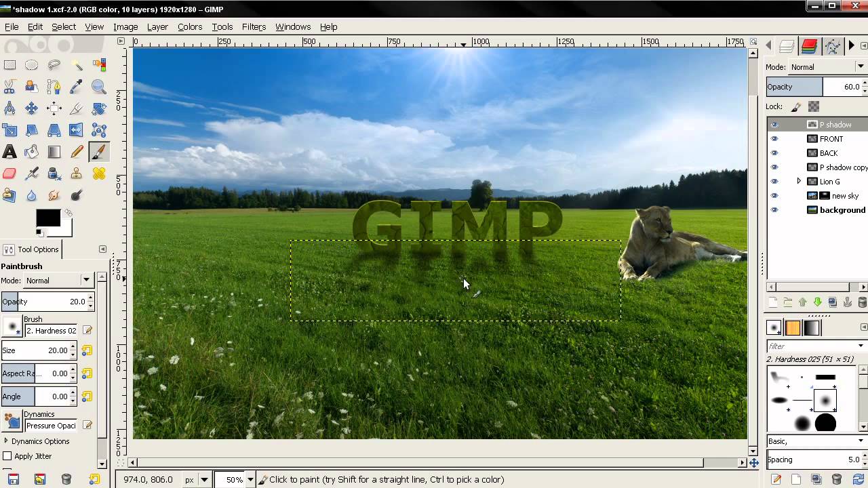Expand the Dynamics Options section
This screenshot has height=488, width=868.
tap(6, 441)
